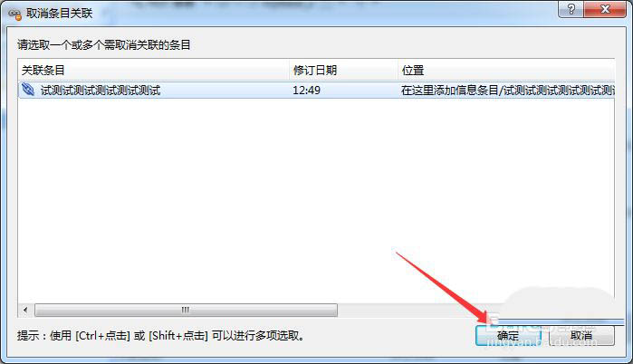633x364 pixels.
Task: Sort by the 修订日期 column header
Action: 343,71
